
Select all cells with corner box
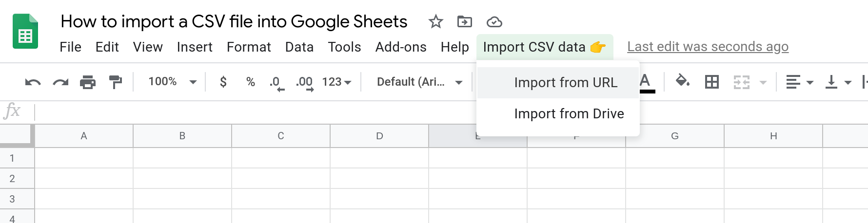[x=17, y=136]
